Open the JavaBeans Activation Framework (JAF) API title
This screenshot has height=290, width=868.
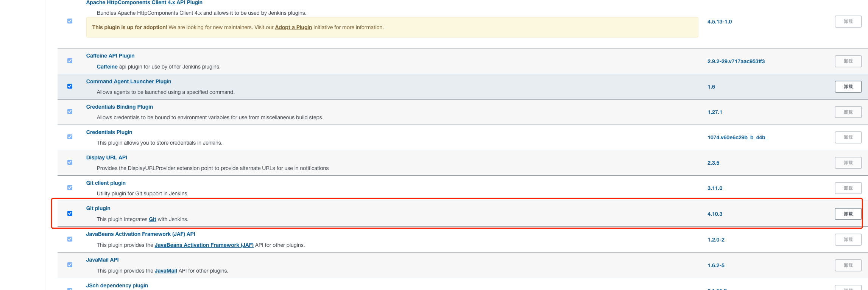point(141,234)
